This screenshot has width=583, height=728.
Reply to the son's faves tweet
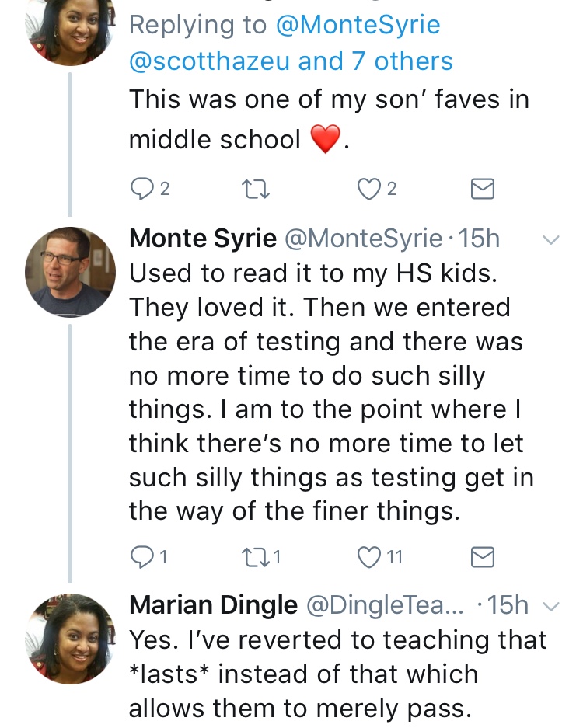143,189
